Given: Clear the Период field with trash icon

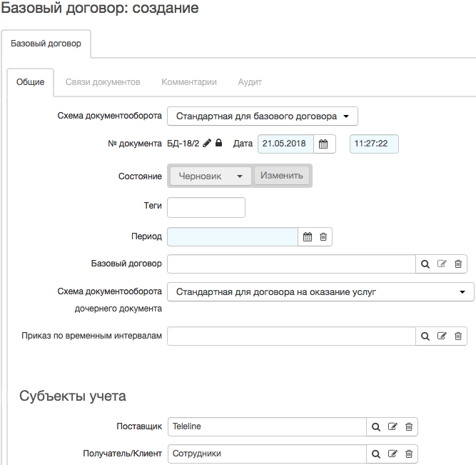Looking at the screenshot, I should click(x=323, y=236).
